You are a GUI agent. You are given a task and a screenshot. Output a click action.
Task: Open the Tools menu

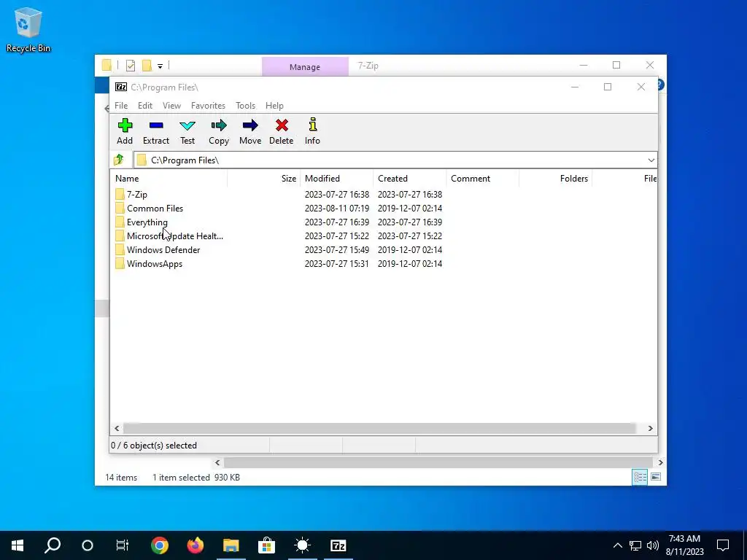pyautogui.click(x=245, y=105)
